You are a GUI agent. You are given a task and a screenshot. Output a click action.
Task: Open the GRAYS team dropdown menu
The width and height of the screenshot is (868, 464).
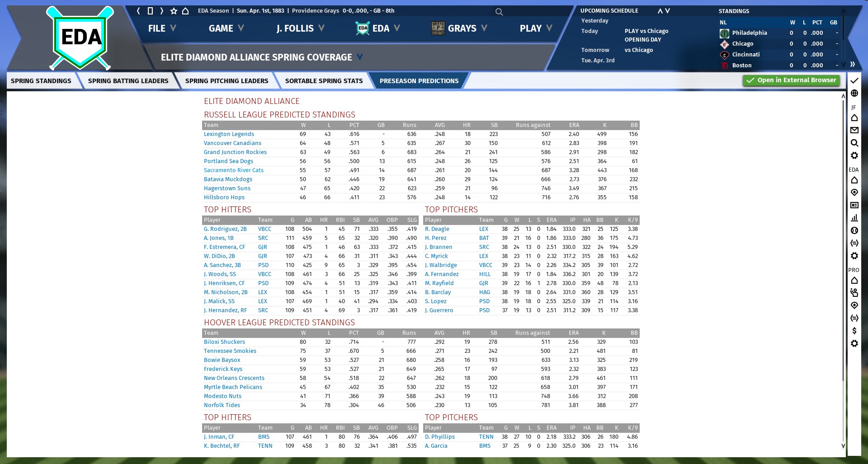[x=459, y=28]
